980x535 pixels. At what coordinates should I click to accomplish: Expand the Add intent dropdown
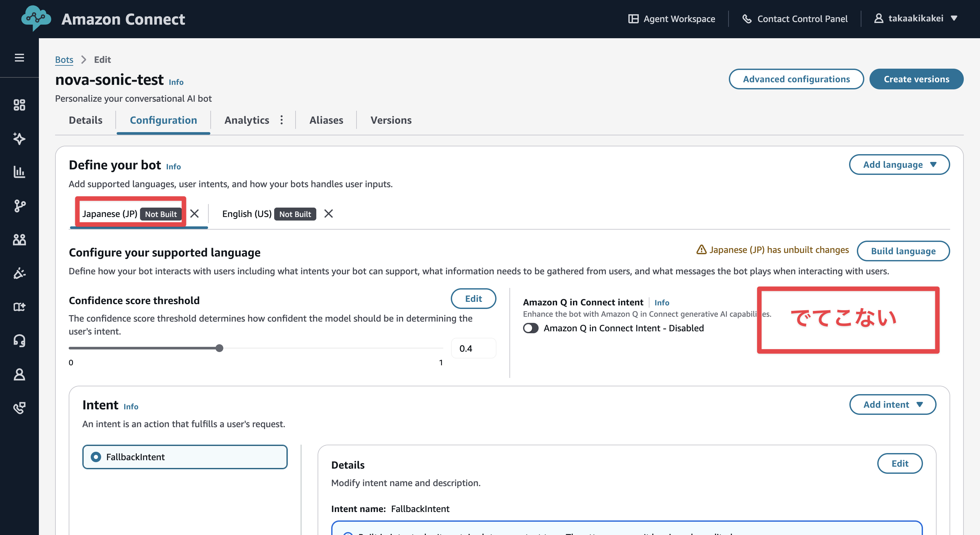click(x=892, y=404)
